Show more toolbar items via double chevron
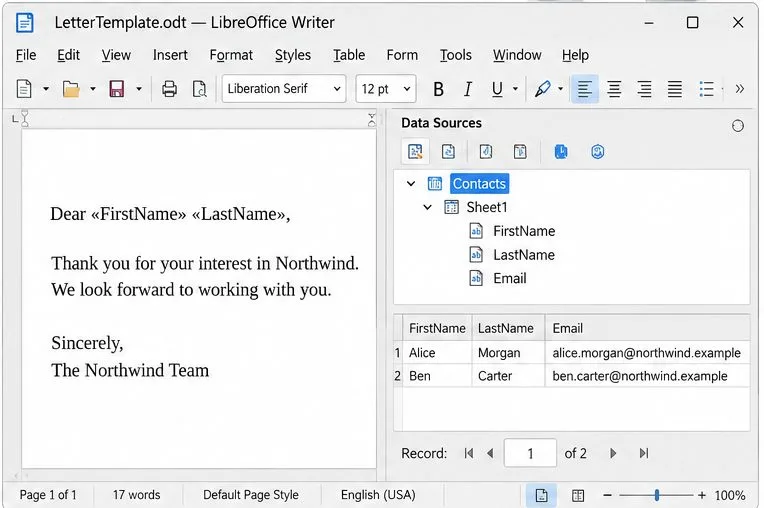Image resolution: width=764 pixels, height=508 pixels. tap(740, 89)
